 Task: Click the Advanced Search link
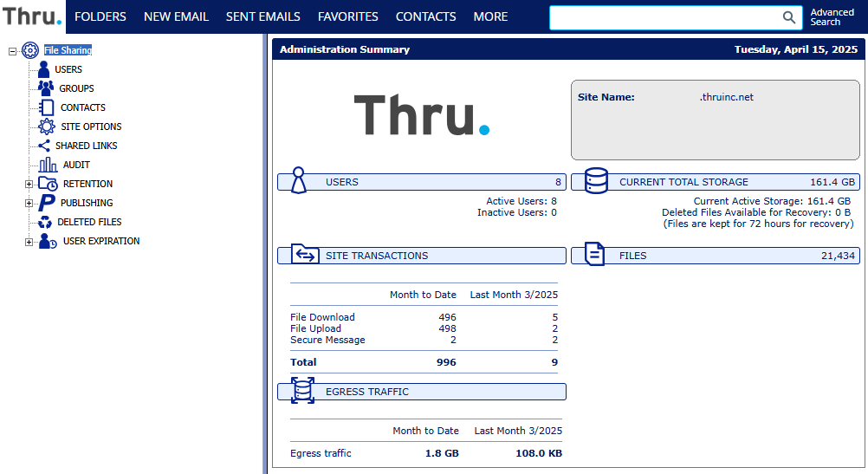(832, 17)
